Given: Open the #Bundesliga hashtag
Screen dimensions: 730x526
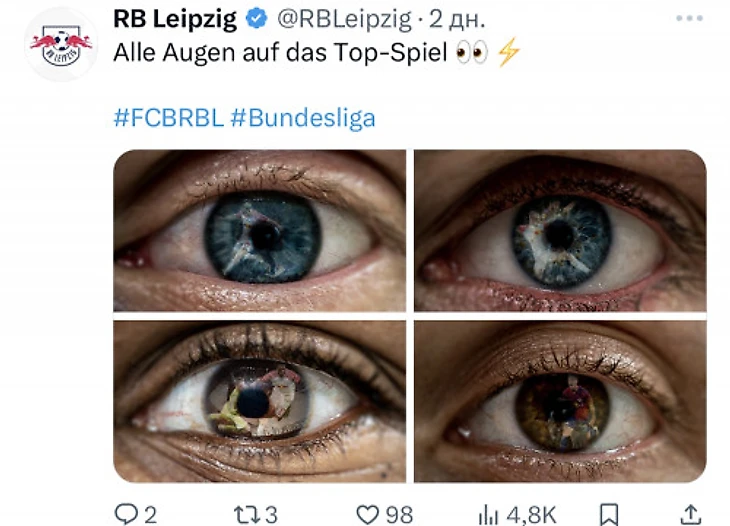Looking at the screenshot, I should pyautogui.click(x=303, y=118).
